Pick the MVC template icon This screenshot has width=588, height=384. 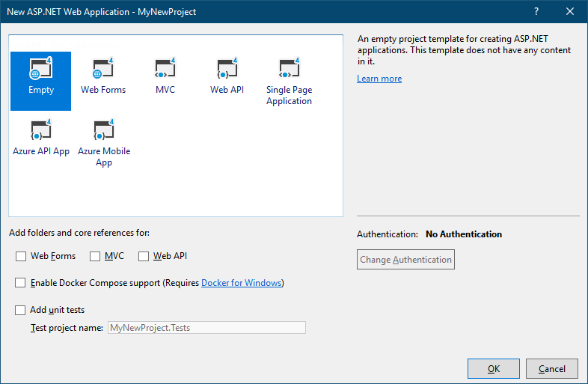165,69
